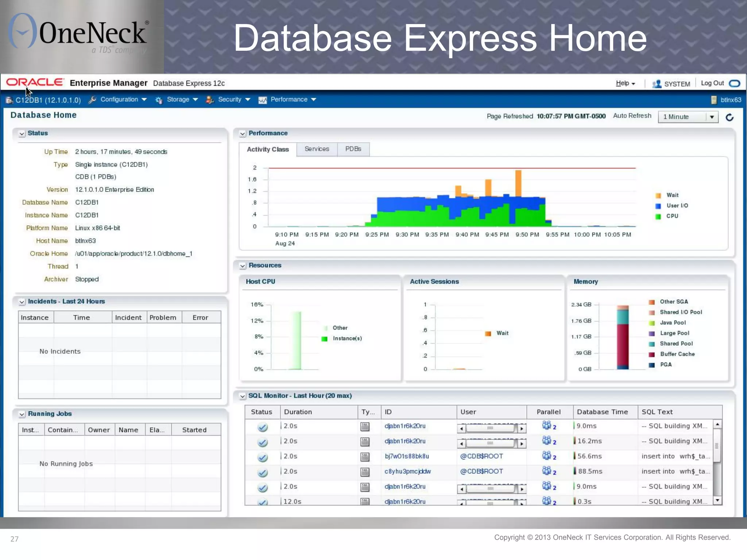The height and width of the screenshot is (560, 747).
Task: Click the User I/O legend swatch
Action: click(658, 206)
